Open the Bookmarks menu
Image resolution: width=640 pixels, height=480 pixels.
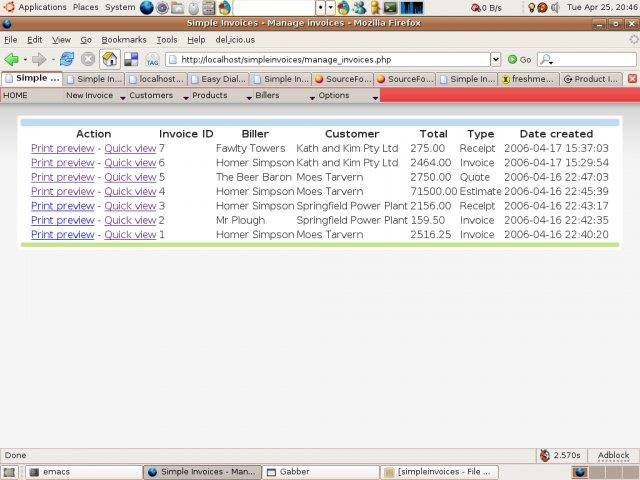[123, 40]
